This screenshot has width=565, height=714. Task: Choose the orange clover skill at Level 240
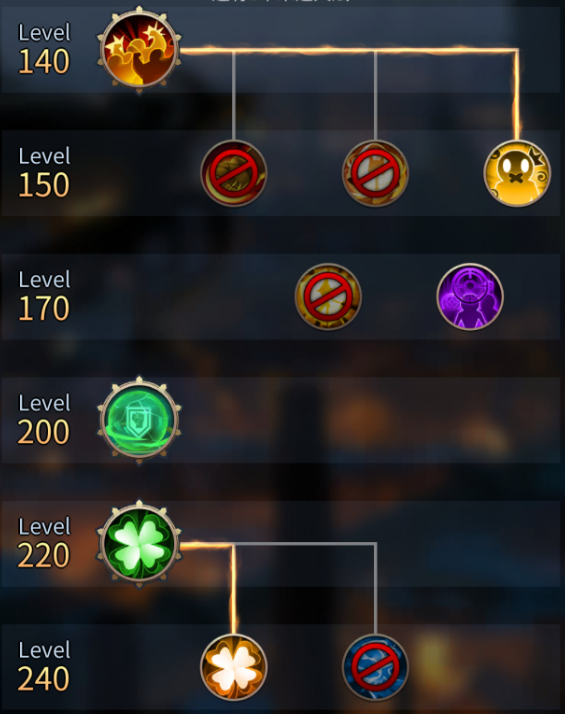tap(234, 667)
